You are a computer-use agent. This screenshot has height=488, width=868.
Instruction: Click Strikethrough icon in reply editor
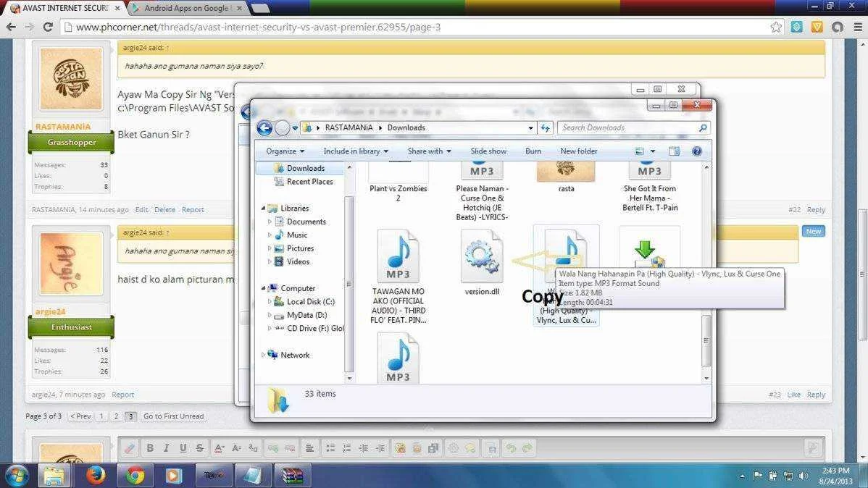click(199, 448)
